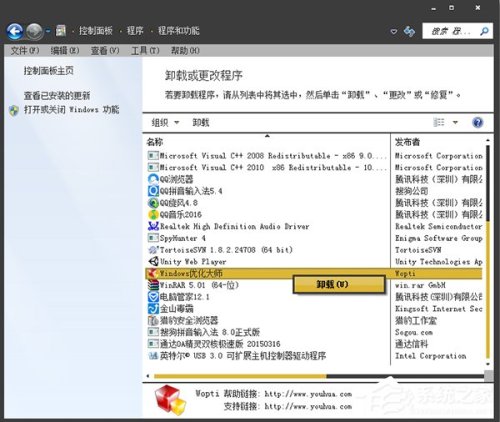This screenshot has height=422, width=500.
Task: Click the Realtek Audio Driver icon
Action: point(153,226)
